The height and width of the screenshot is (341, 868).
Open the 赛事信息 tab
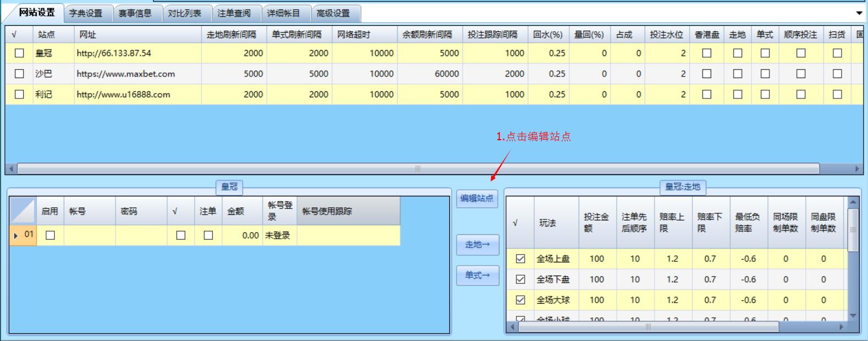pos(135,13)
